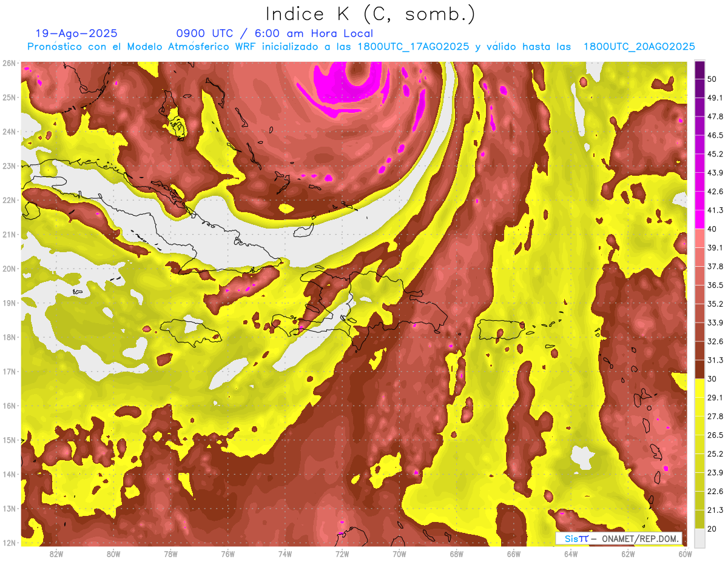Select the light gray swatch below legend value 20
The height and width of the screenshot is (562, 728).
tap(699, 538)
